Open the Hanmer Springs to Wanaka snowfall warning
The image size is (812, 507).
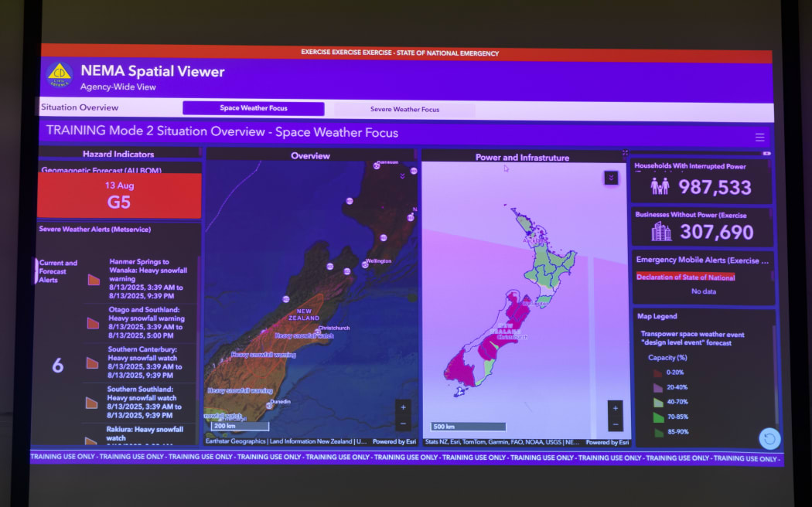[145, 278]
